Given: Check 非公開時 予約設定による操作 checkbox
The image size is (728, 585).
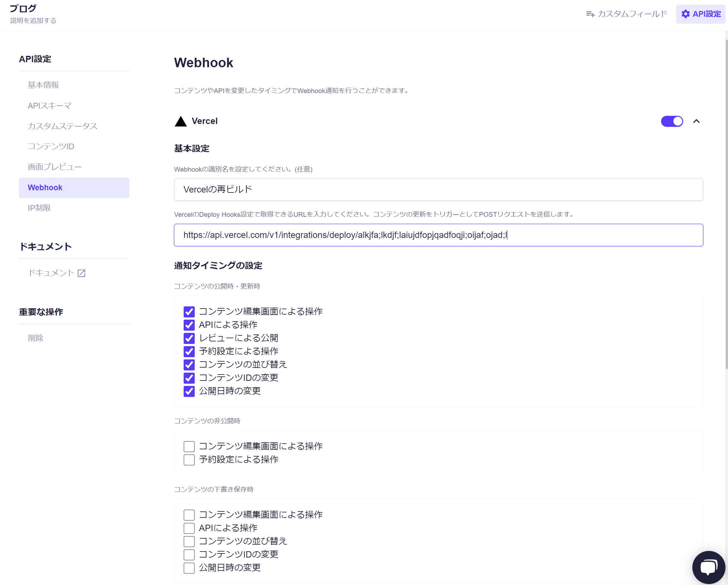Looking at the screenshot, I should (x=189, y=459).
